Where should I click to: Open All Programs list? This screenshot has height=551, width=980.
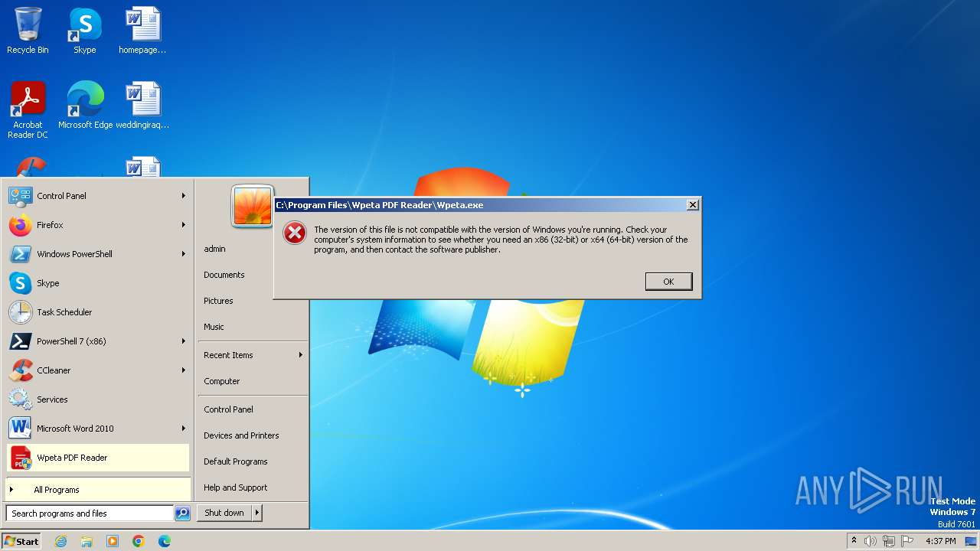[x=98, y=490]
